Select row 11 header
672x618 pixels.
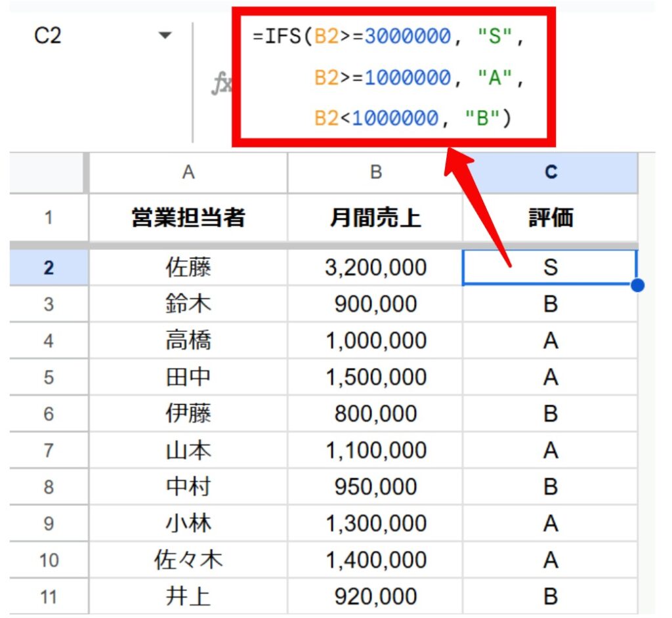click(x=49, y=596)
